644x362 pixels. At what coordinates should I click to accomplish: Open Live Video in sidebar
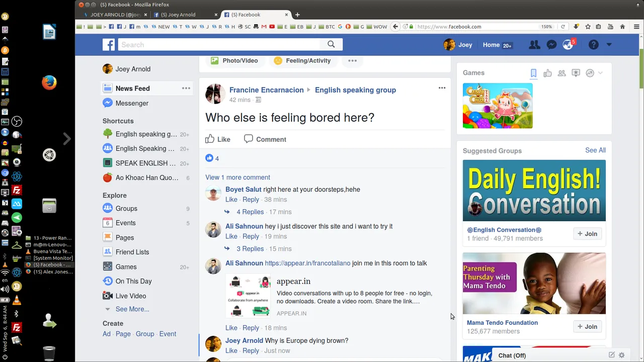[x=130, y=296]
